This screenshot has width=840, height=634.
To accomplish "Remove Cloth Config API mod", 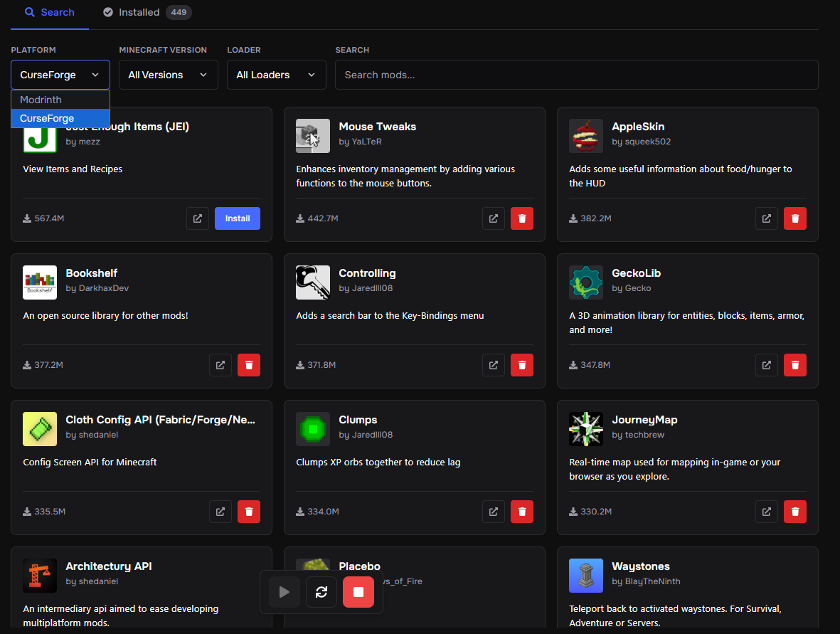I will point(248,512).
